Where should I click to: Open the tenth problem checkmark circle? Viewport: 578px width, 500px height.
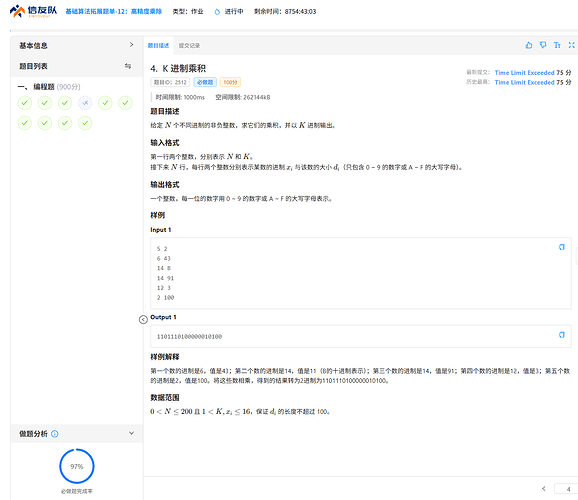[x=85, y=123]
